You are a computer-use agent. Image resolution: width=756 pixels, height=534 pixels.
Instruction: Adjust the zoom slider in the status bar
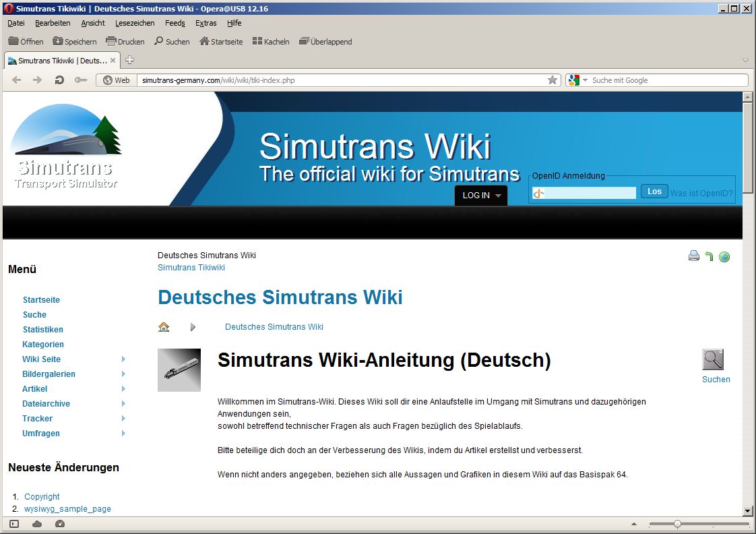677,524
